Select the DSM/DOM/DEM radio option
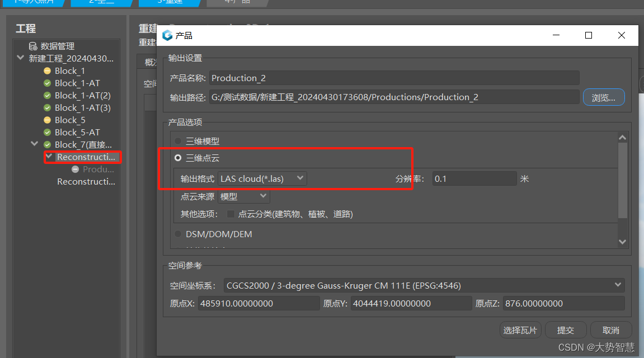Image resolution: width=644 pixels, height=358 pixels. click(178, 234)
